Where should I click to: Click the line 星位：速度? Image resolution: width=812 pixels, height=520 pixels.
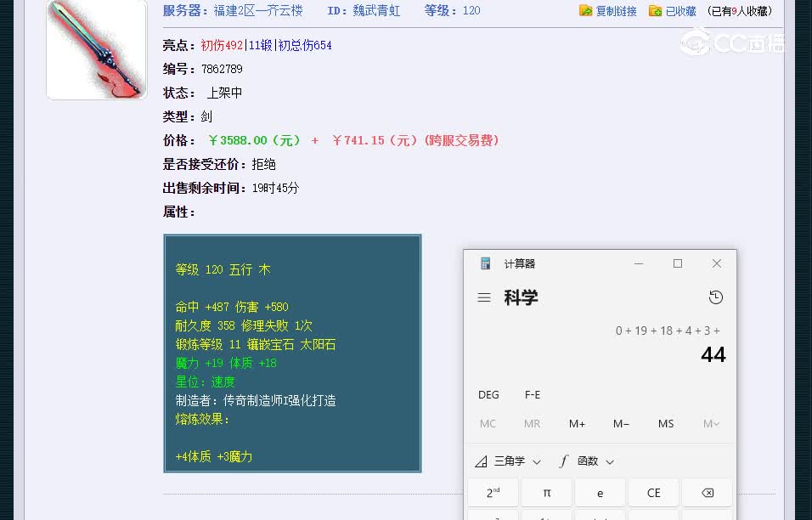(205, 382)
